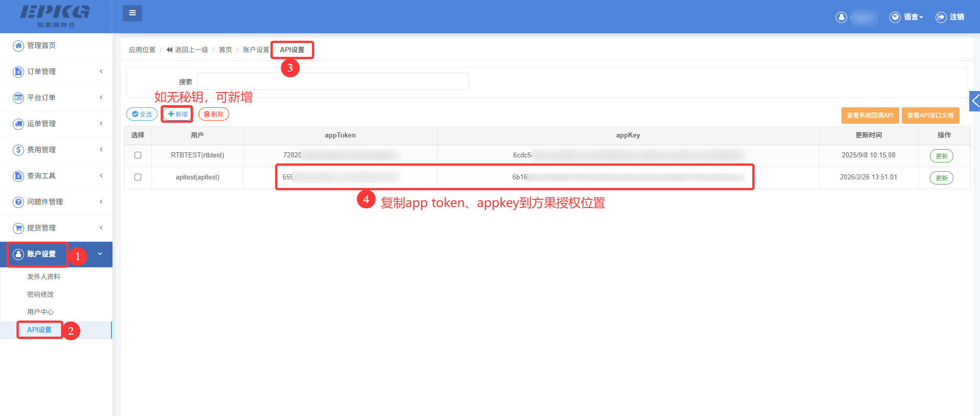The image size is (980, 416).
Task: Open 发件人资料 submenu item
Action: pos(43,276)
